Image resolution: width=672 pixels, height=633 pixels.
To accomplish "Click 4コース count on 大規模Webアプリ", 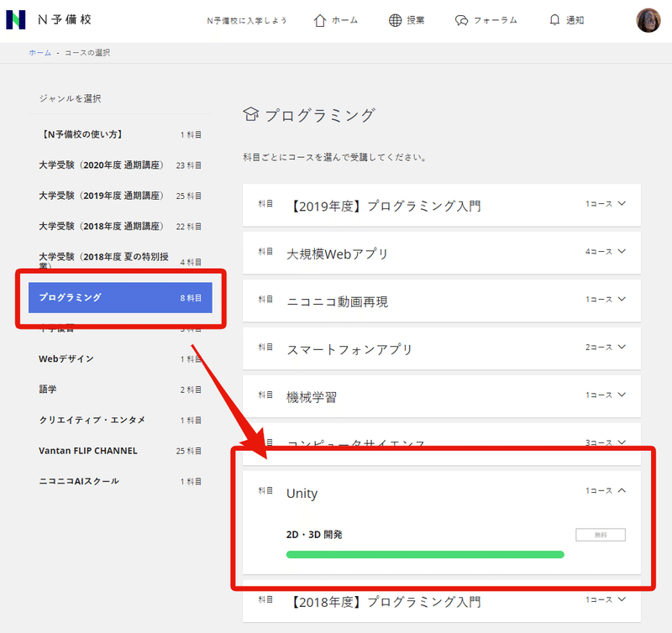I will 599,251.
